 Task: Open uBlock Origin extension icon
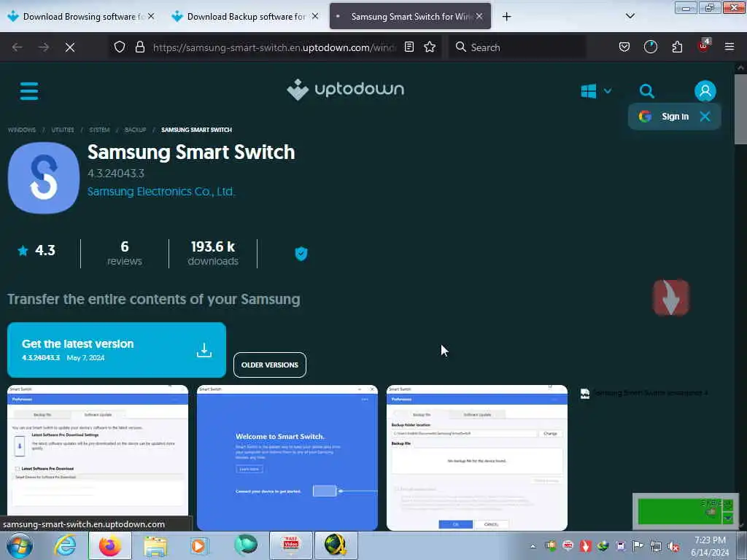(x=704, y=46)
